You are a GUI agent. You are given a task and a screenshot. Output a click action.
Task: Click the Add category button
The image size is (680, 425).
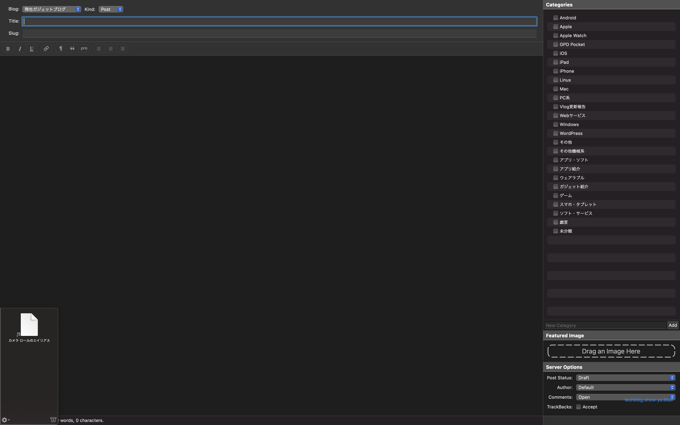point(672,325)
